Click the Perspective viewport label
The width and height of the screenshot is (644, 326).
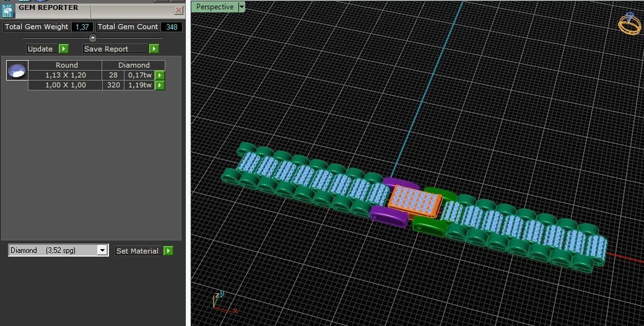[x=215, y=7]
